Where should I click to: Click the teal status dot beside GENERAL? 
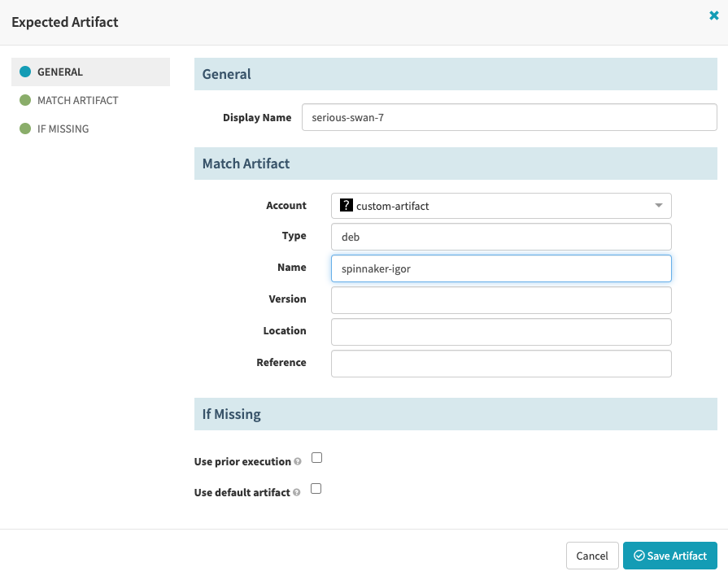pyautogui.click(x=24, y=72)
